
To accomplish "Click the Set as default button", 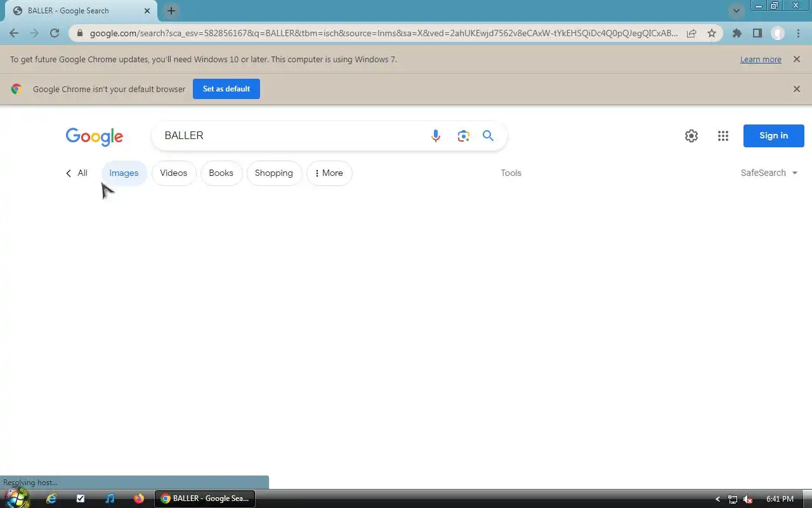I will click(226, 89).
